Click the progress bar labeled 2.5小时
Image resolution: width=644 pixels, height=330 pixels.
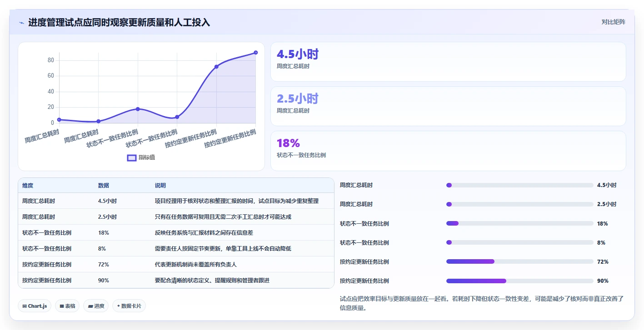[x=520, y=204]
